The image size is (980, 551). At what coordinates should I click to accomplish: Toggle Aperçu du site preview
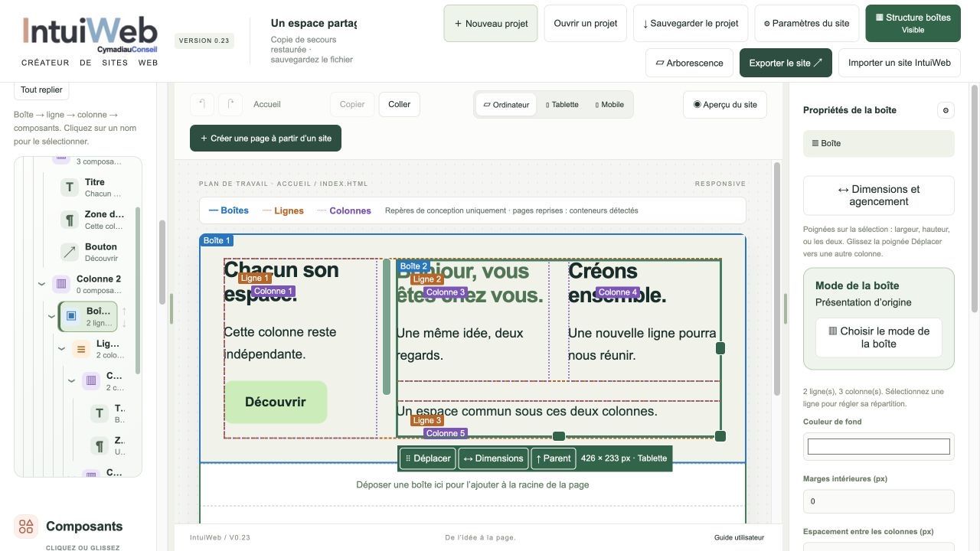pos(725,105)
